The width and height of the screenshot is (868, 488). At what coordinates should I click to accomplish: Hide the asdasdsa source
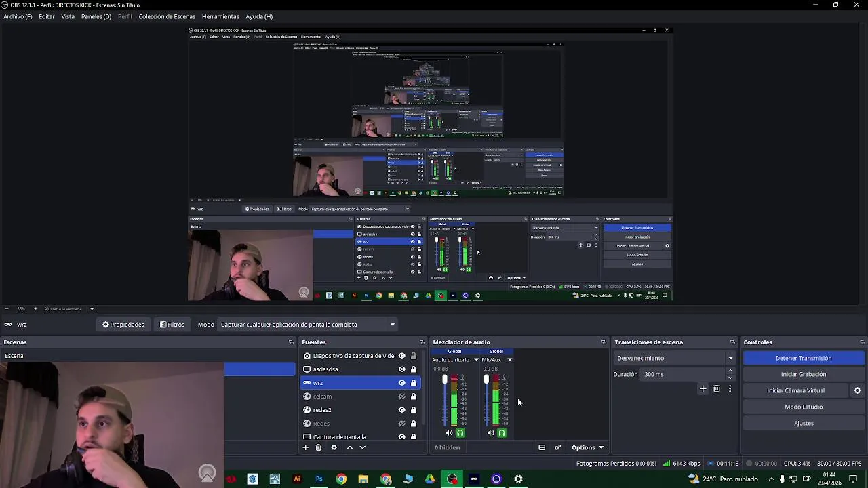tap(401, 369)
